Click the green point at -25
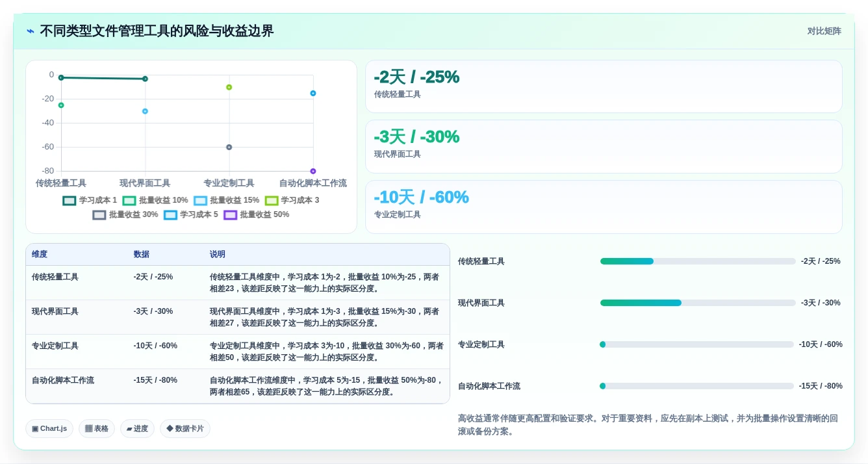The image size is (868, 464). (x=61, y=105)
